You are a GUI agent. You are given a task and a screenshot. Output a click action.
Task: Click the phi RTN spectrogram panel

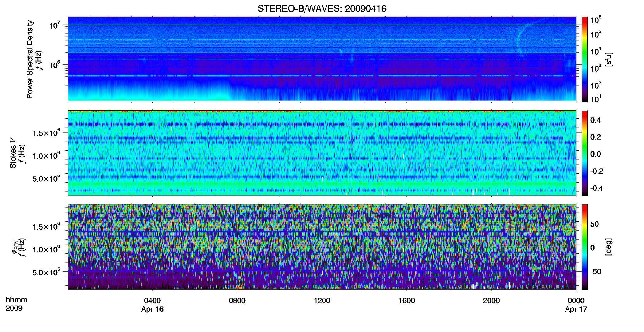pyautogui.click(x=322, y=247)
